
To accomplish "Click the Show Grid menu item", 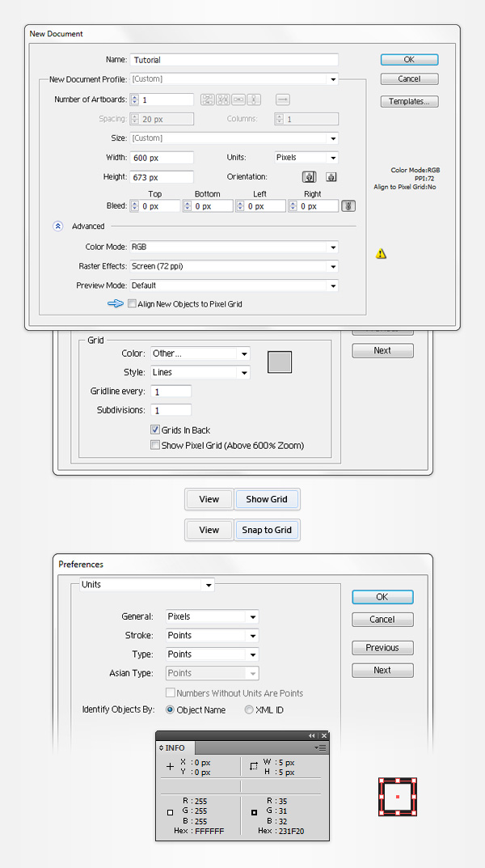I will [267, 499].
